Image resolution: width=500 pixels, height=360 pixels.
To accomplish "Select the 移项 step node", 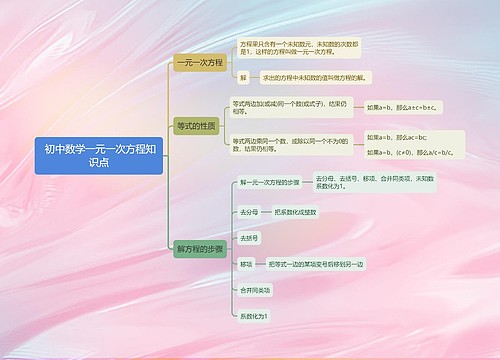I will pos(246,264).
